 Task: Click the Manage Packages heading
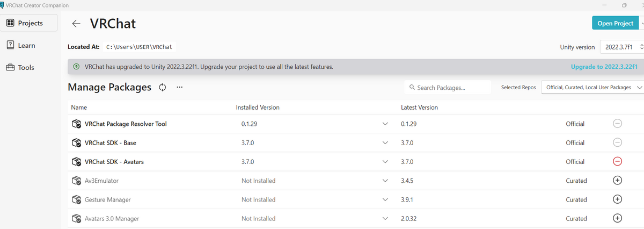109,87
